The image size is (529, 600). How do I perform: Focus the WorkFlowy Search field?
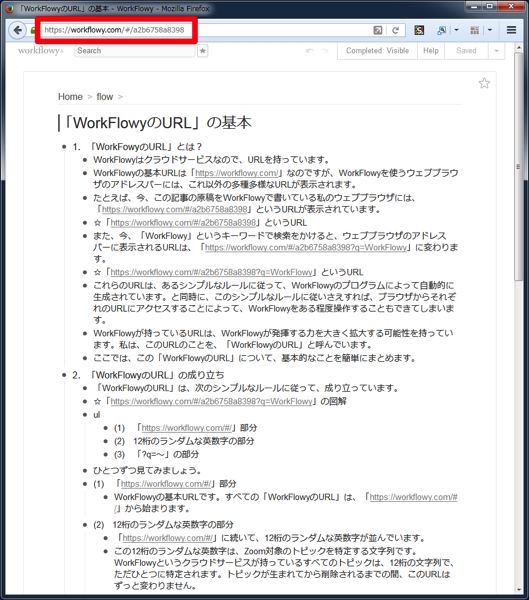point(135,51)
